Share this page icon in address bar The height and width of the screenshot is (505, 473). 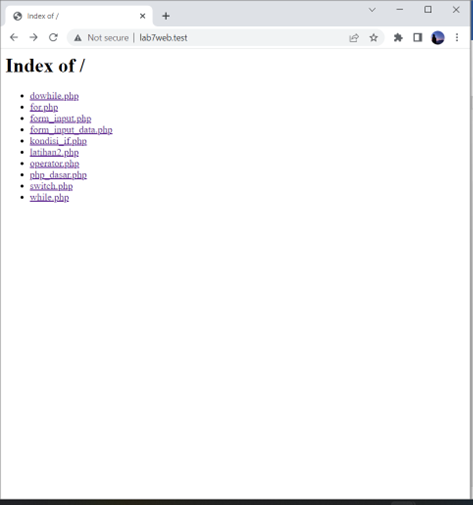click(x=354, y=38)
